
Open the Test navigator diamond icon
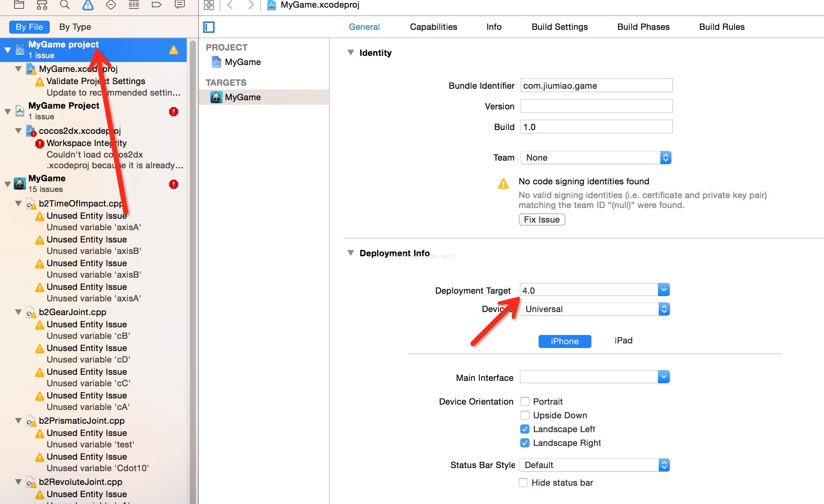pyautogui.click(x=111, y=5)
